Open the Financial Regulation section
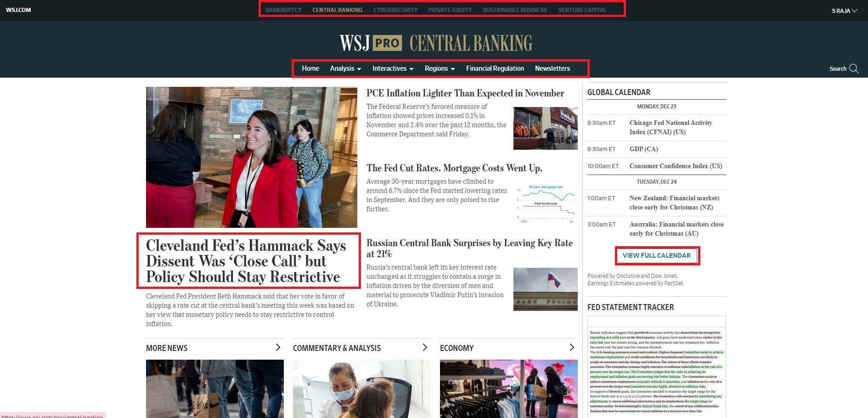The height and width of the screenshot is (418, 868). pos(495,68)
